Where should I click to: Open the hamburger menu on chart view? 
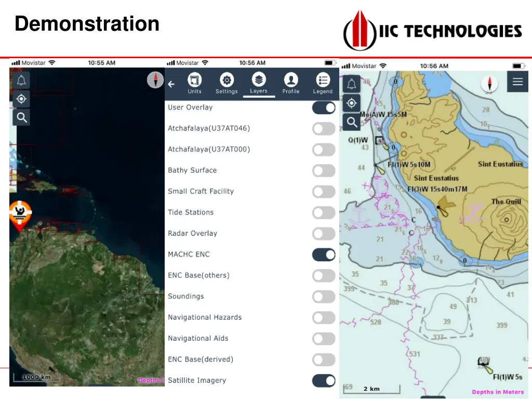(517, 82)
